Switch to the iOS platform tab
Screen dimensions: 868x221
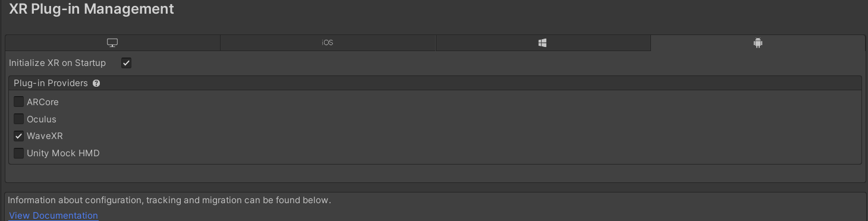(x=328, y=43)
